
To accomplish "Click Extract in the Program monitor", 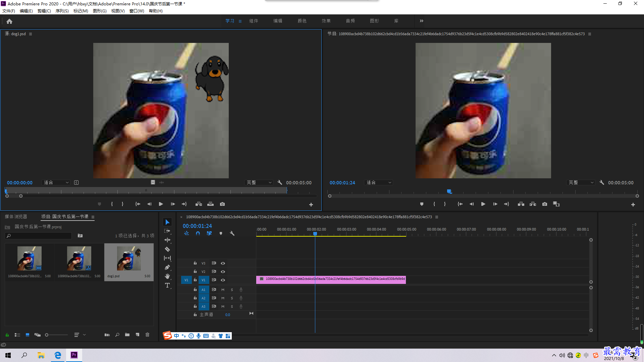I will pos(533,204).
